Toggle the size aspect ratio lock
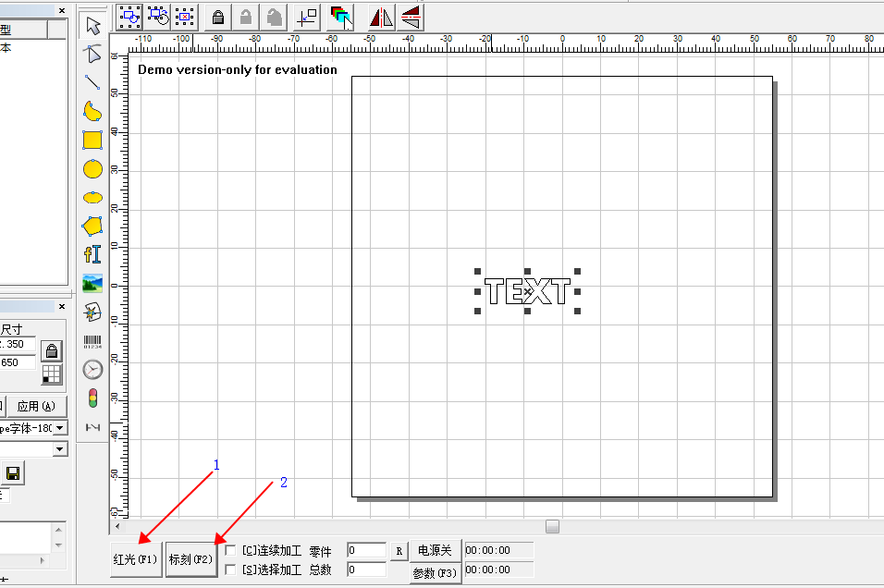884x588 pixels. (52, 350)
